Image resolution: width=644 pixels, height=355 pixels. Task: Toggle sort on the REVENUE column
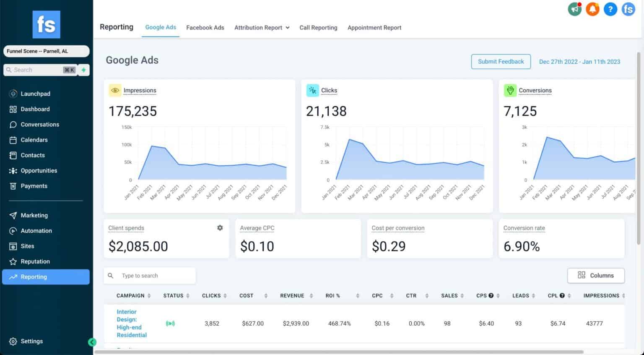[x=311, y=296]
